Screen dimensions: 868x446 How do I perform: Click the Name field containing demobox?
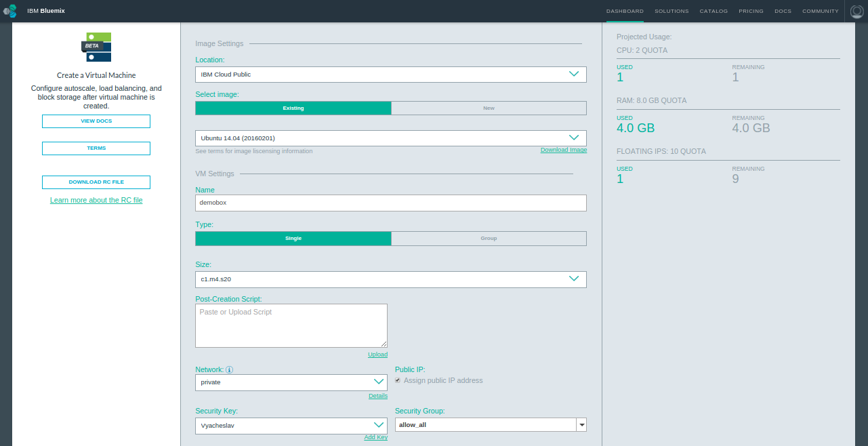[391, 203]
